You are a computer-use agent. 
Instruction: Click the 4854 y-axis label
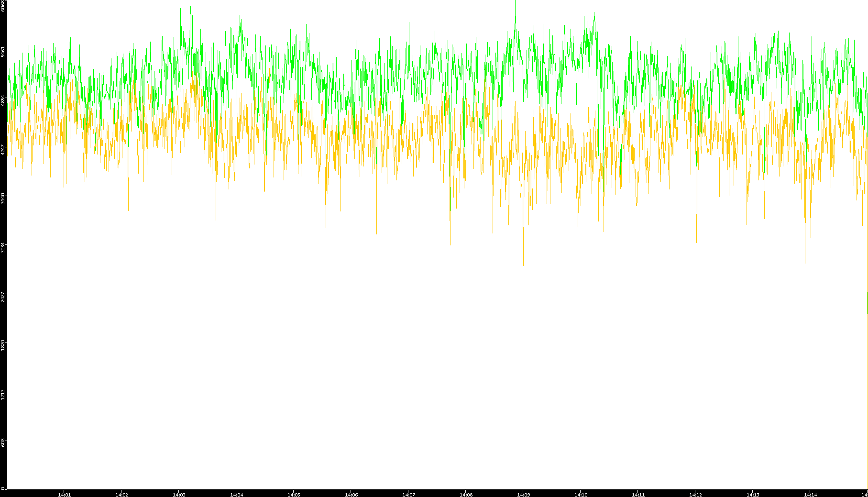[x=3, y=100]
